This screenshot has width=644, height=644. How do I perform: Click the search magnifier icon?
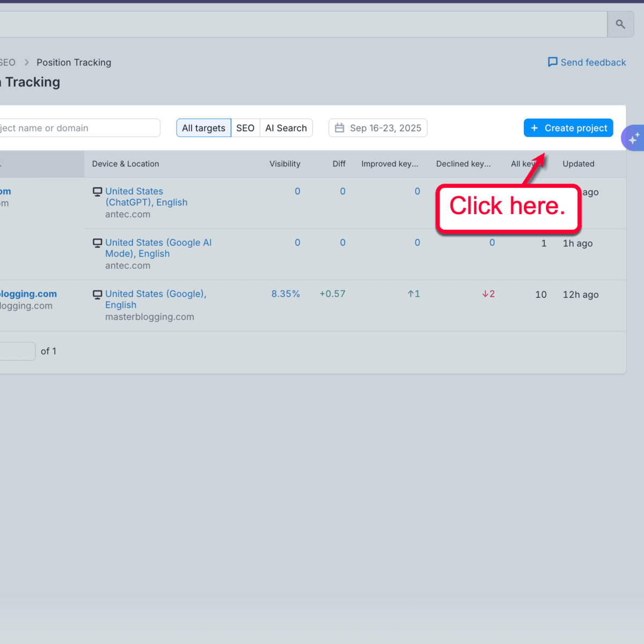[x=620, y=24]
